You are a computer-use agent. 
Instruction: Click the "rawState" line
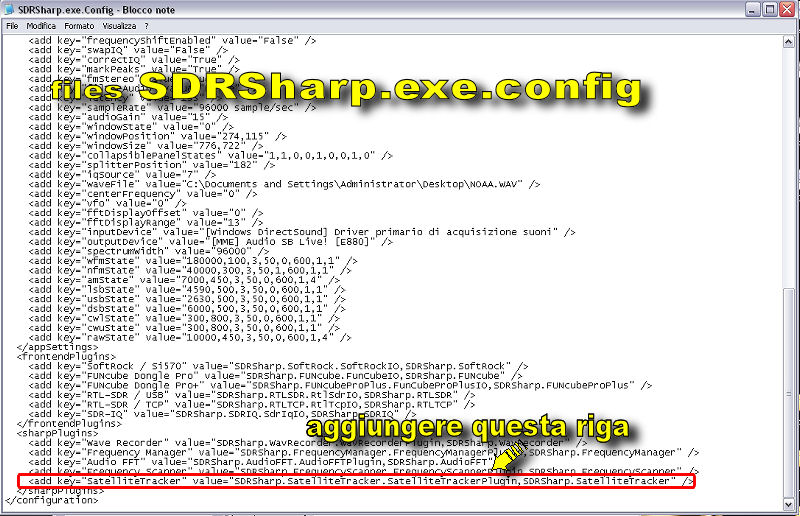[x=190, y=337]
